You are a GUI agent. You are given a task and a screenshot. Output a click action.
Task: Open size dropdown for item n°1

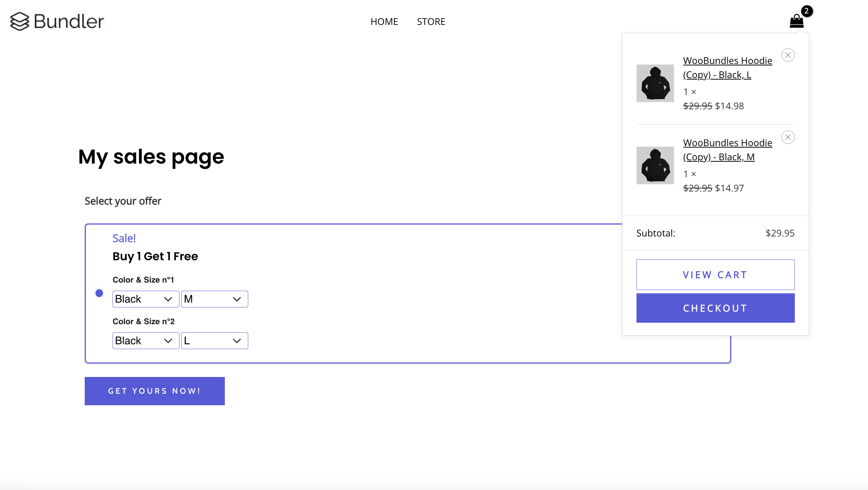click(214, 299)
